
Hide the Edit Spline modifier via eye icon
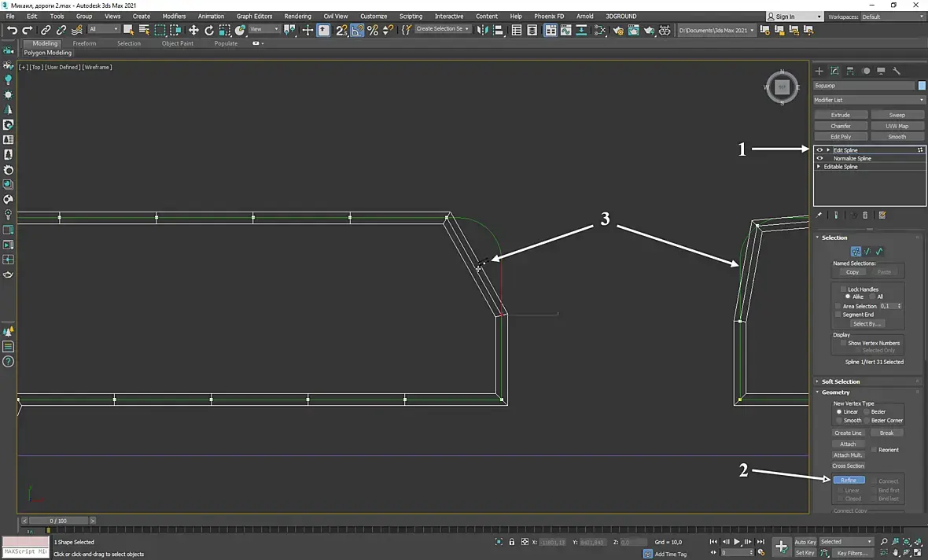click(x=819, y=149)
